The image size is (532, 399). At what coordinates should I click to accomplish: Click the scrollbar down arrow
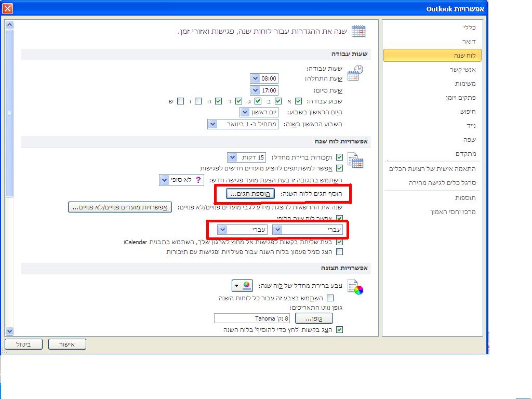[x=9, y=331]
